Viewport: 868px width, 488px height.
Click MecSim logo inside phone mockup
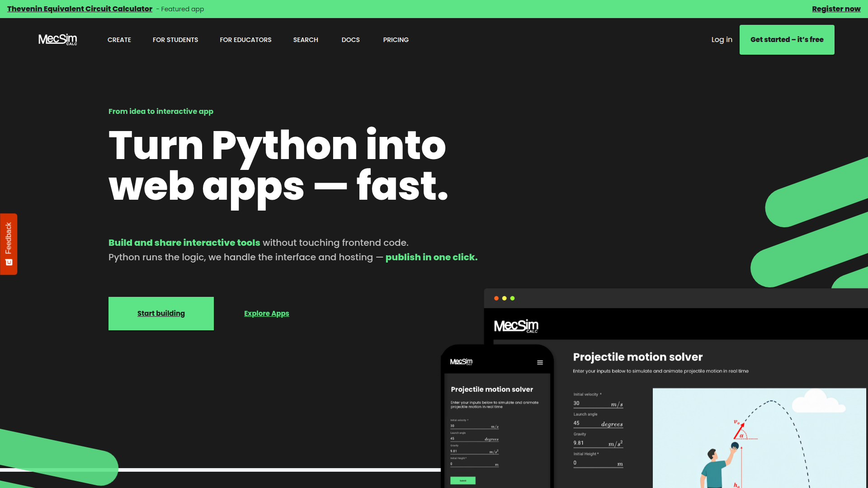tap(461, 361)
